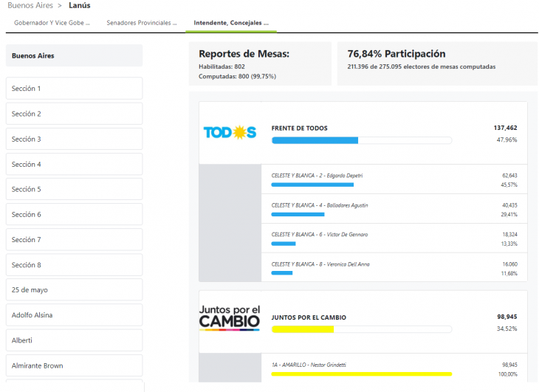Image resolution: width=539 pixels, height=392 pixels.
Task: Click the Victor De Gennaro result bar
Action: coord(284,244)
